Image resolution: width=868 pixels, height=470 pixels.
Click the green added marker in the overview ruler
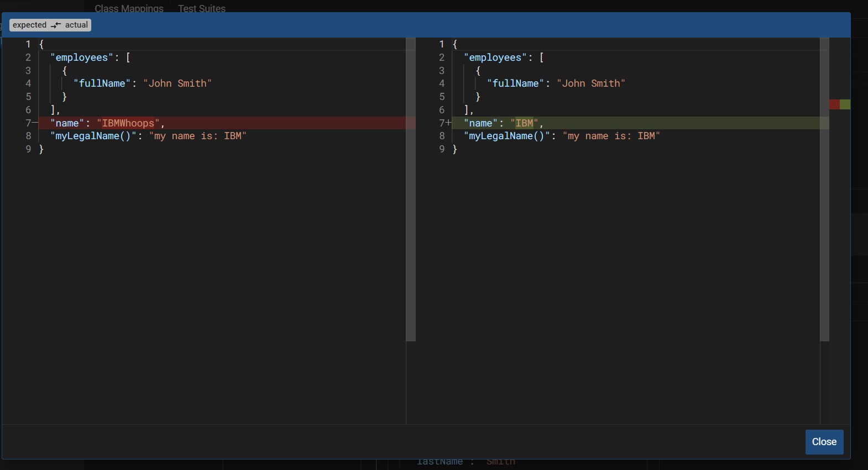coord(845,104)
